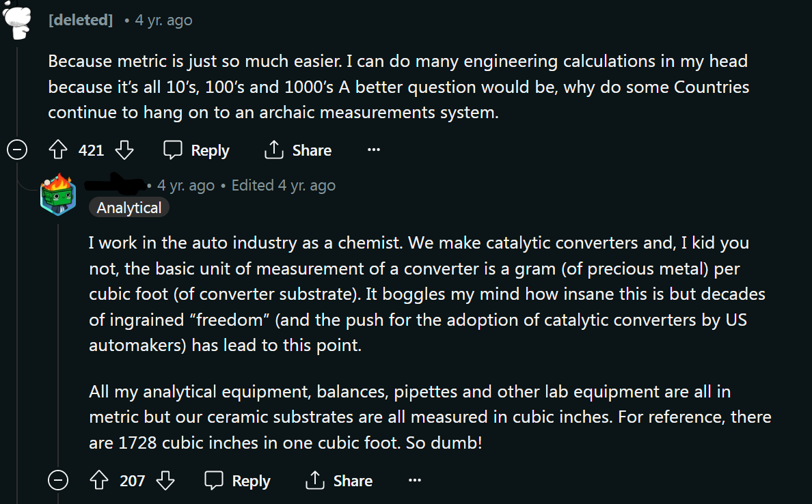
Task: Click the speech bubble icon beside 207
Action: (213, 480)
